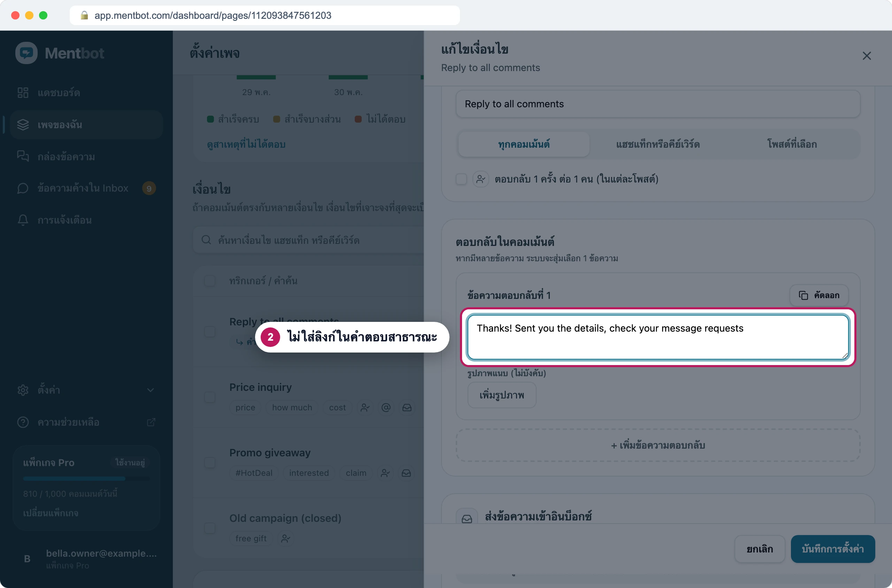Click the user-check icon in Promo giveaway row

point(385,473)
